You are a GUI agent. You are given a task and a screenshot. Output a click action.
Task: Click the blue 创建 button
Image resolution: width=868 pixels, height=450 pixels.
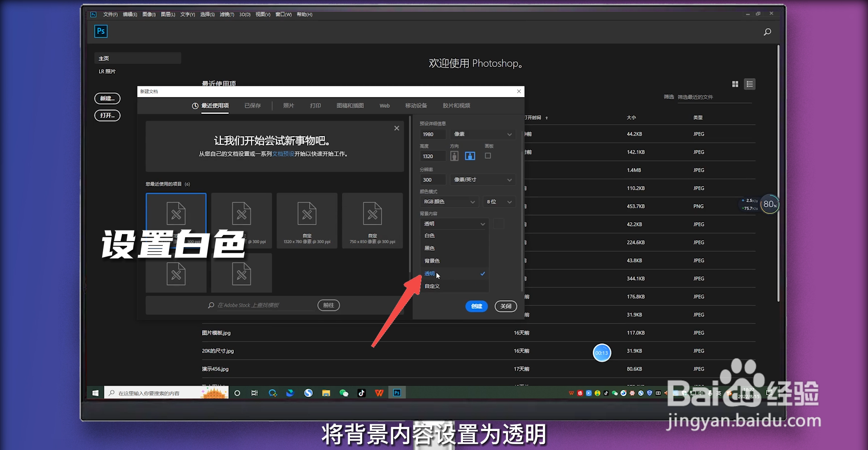(476, 306)
